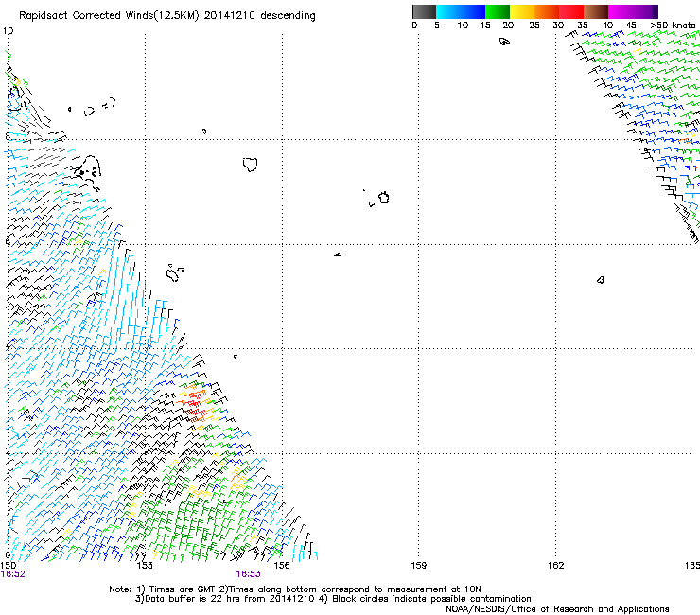This screenshot has width=700, height=615.
Task: Click the '159' longitude axis label
Action: 419,566
